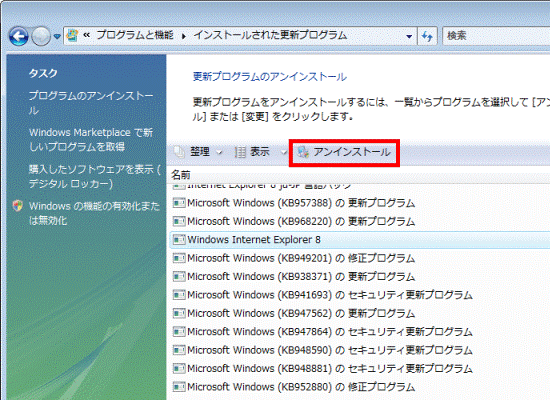Click the shield icon beside Windows の機能の有効化
Viewport: 550px width, 400px height.
coord(17,206)
